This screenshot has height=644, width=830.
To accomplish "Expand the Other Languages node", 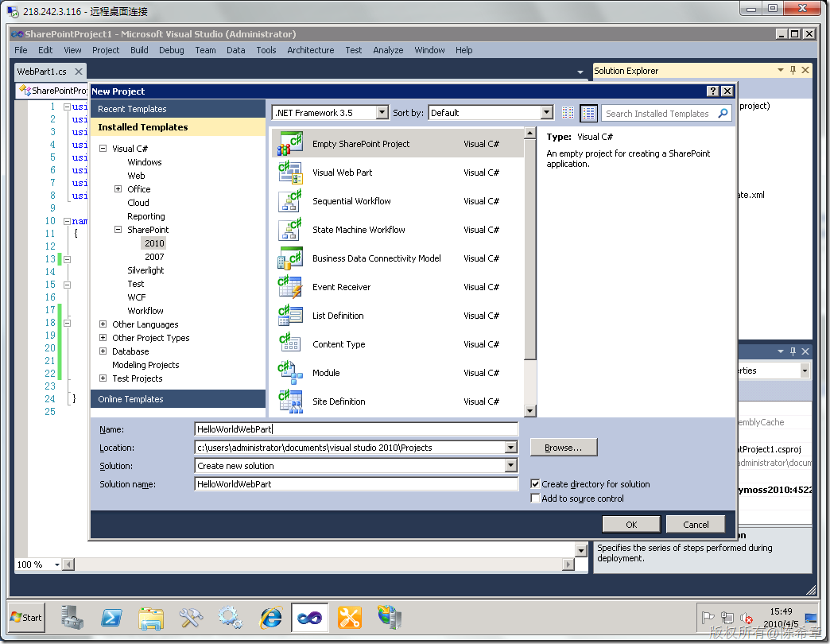I will (x=103, y=324).
